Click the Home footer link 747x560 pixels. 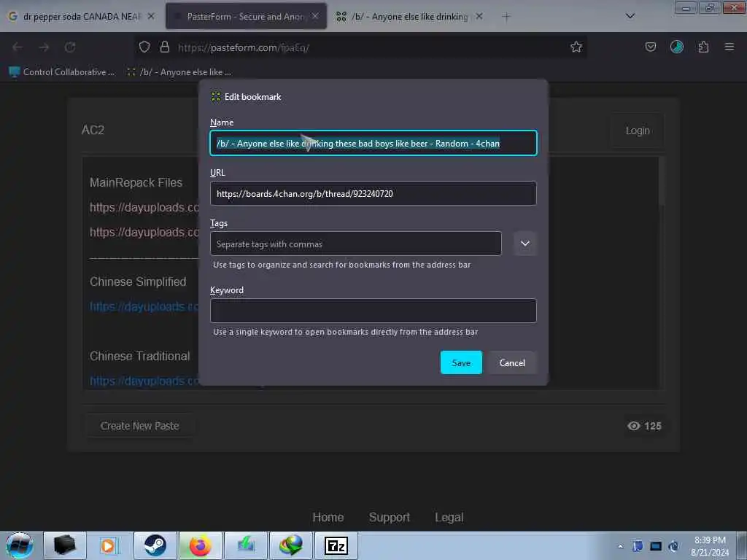328,517
